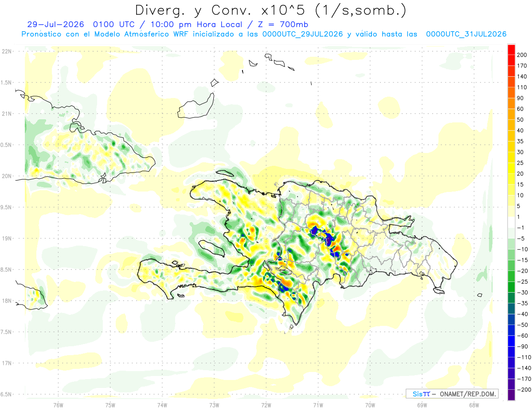Click the '17N' latitude label
This screenshot has width=532, height=411.
6,363
